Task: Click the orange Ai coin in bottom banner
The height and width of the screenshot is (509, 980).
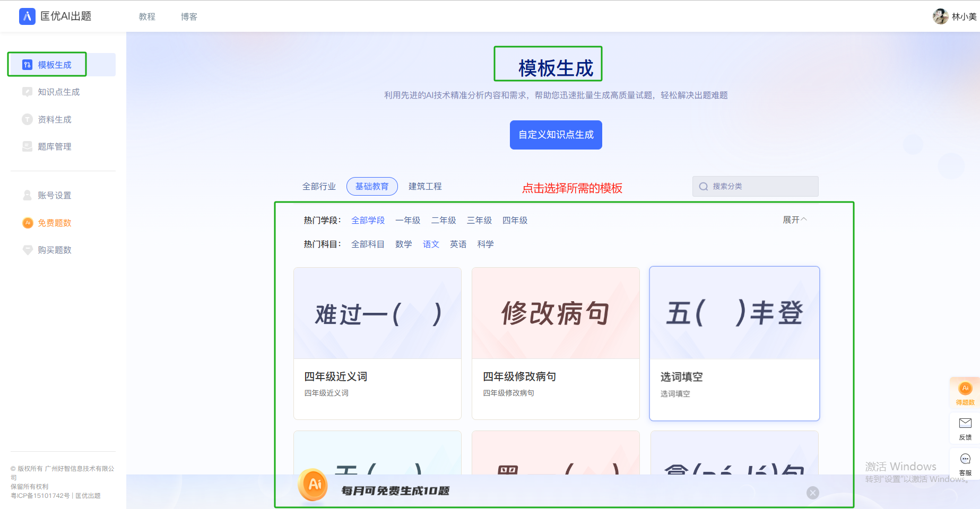Action: point(313,485)
